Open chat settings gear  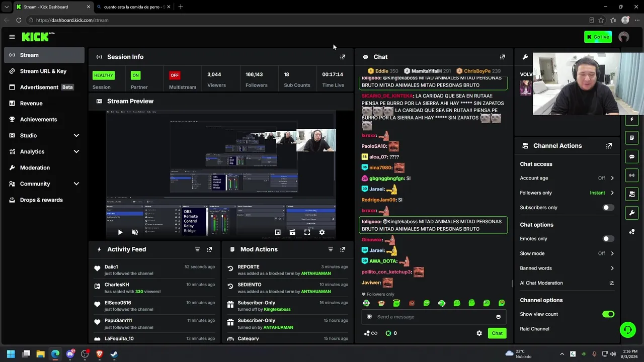pyautogui.click(x=479, y=333)
